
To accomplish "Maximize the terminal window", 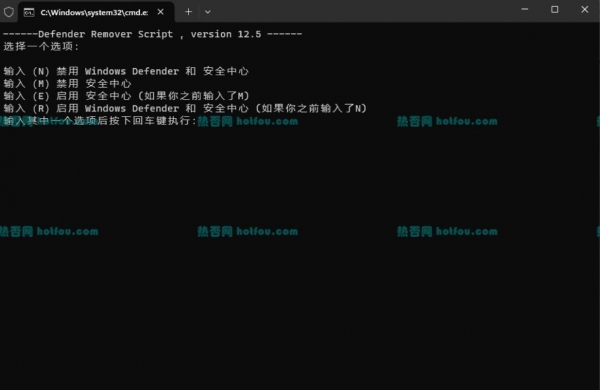I will pos(554,10).
